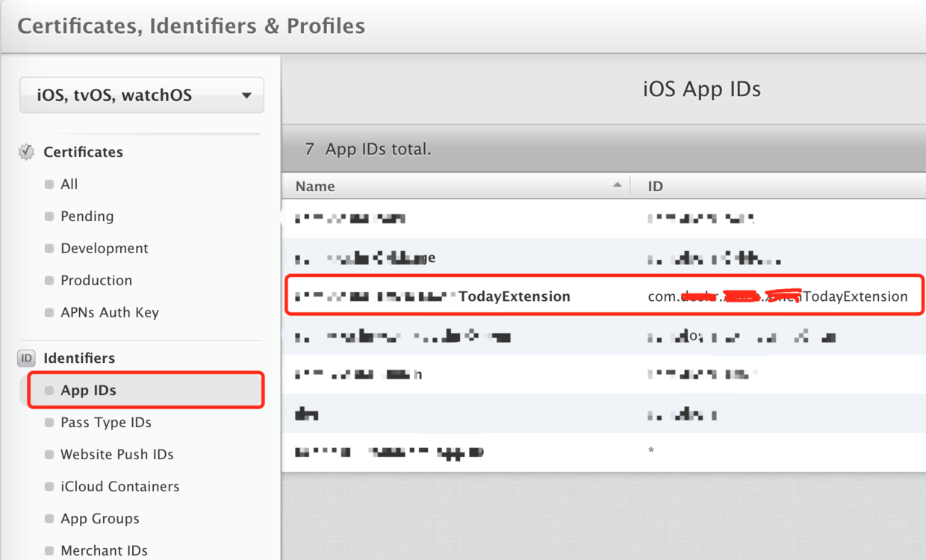Click the bullet icon beside Merchant IDs

click(49, 551)
